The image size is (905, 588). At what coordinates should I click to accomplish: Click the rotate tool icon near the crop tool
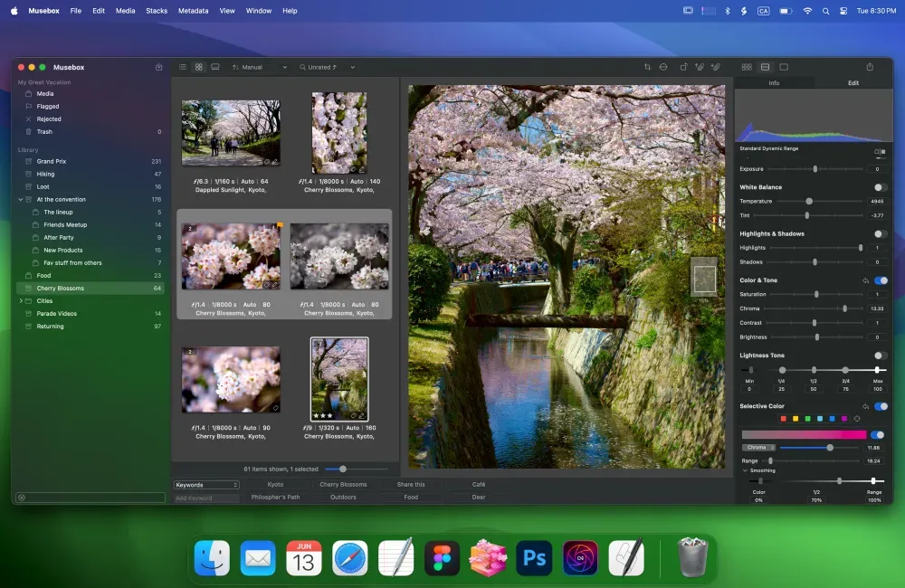point(683,66)
